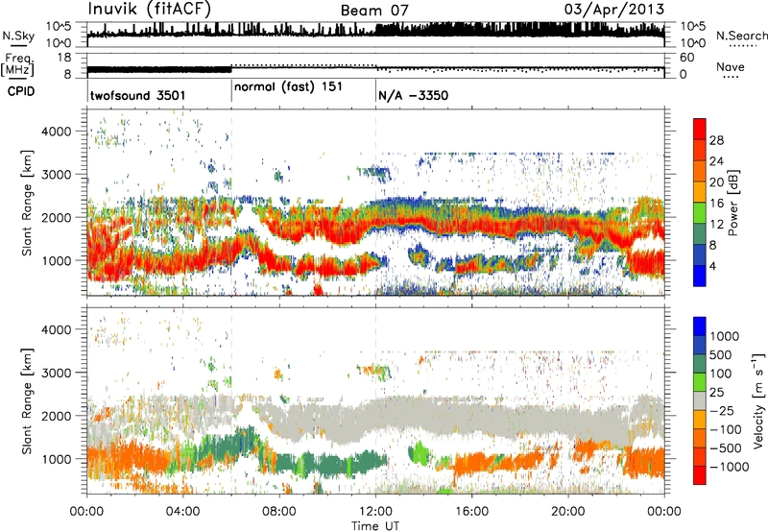Click 'Slant Range [km]' label of velocity panel

click(27, 400)
